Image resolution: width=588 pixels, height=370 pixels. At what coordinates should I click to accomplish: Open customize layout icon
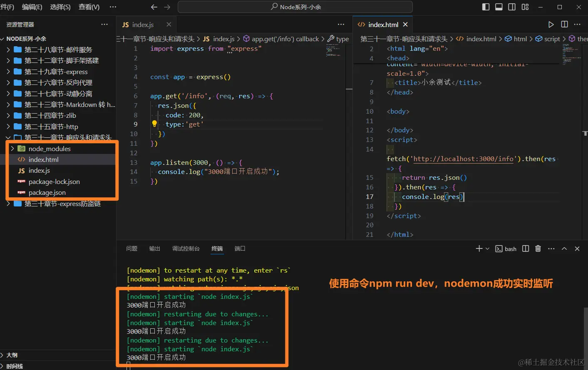525,7
